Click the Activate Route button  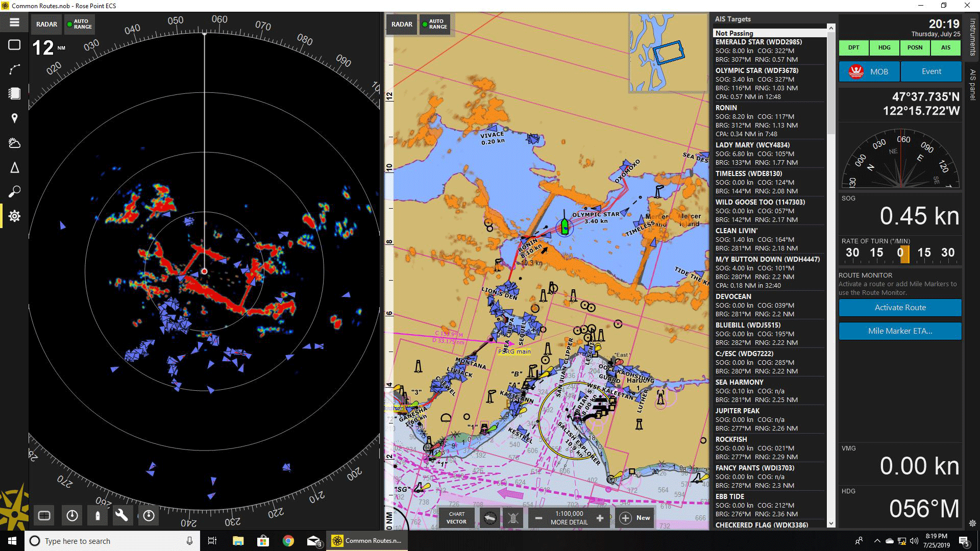(900, 308)
